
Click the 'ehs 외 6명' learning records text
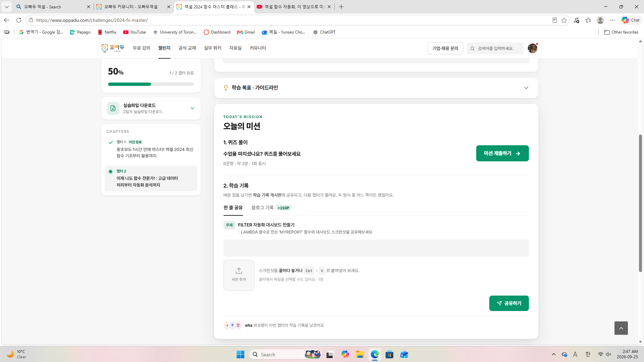click(284, 325)
